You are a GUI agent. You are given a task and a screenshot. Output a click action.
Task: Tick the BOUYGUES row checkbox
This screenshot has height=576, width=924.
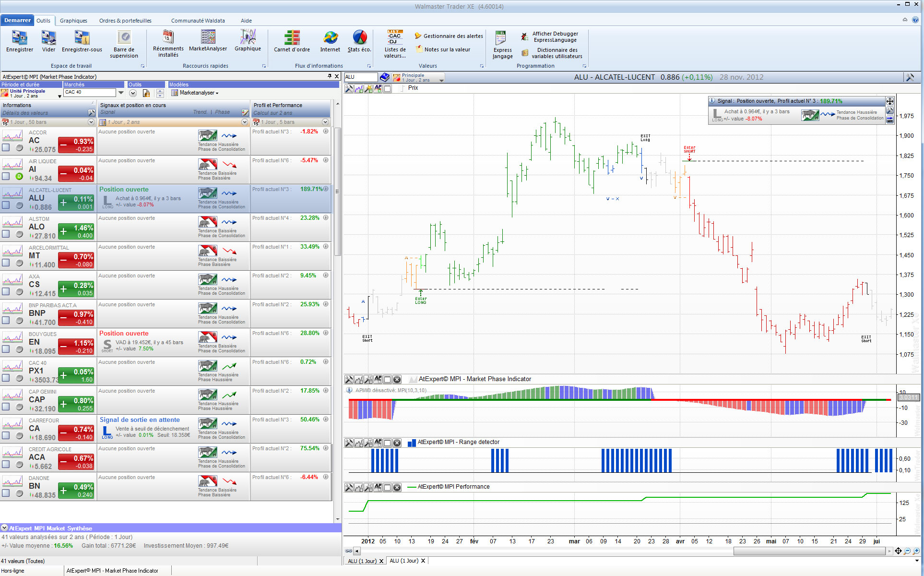tap(6, 349)
